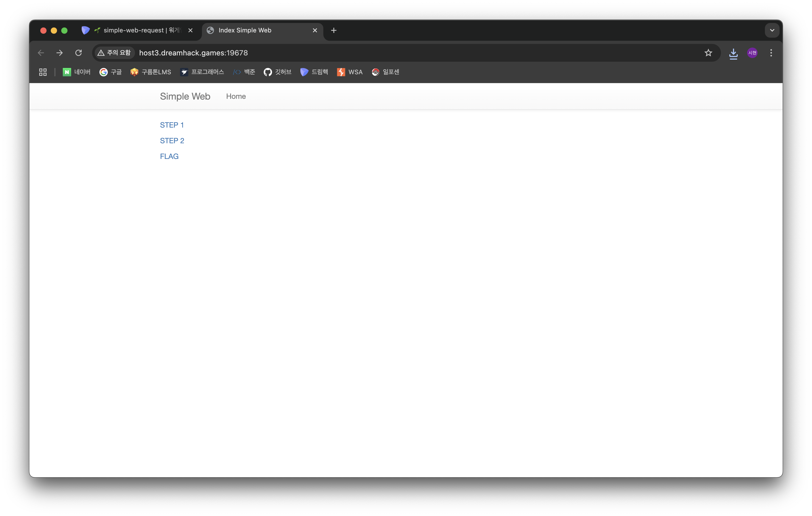
Task: Open the three-dot Chrome menu
Action: [x=771, y=53]
